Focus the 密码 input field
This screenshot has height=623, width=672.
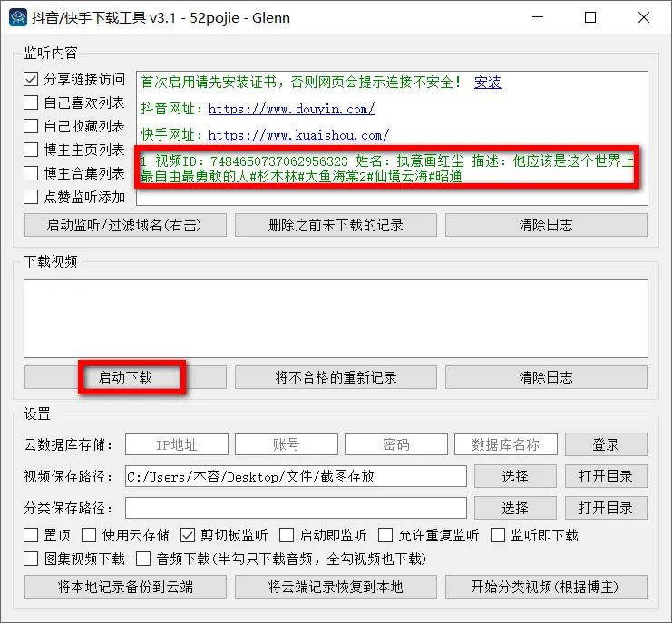[396, 444]
